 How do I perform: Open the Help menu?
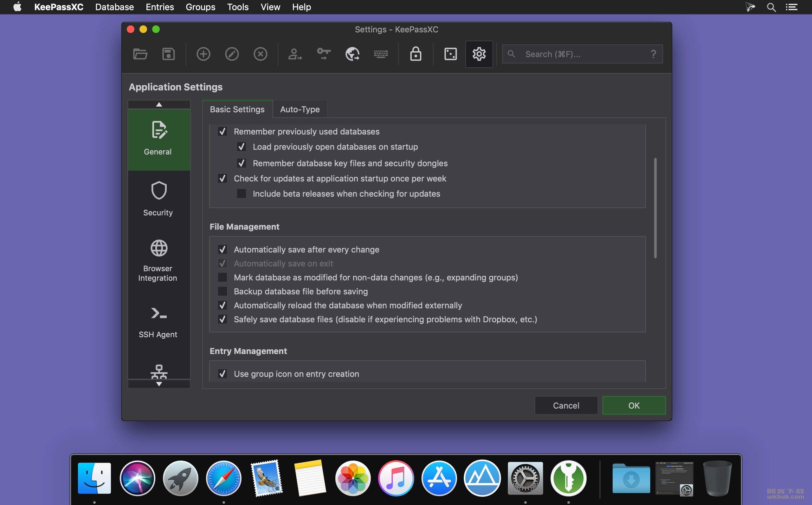click(x=301, y=7)
